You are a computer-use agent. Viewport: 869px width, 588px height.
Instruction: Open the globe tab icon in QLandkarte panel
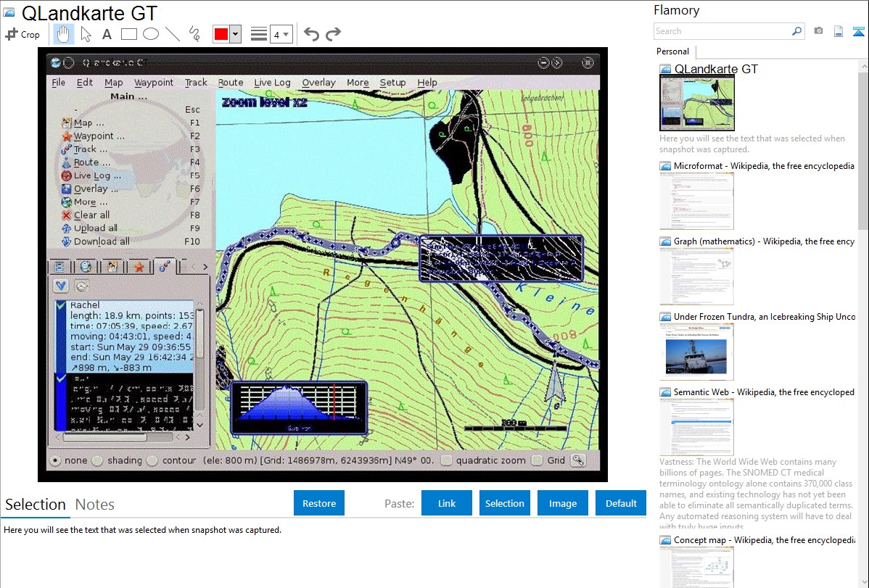pyautogui.click(x=86, y=267)
